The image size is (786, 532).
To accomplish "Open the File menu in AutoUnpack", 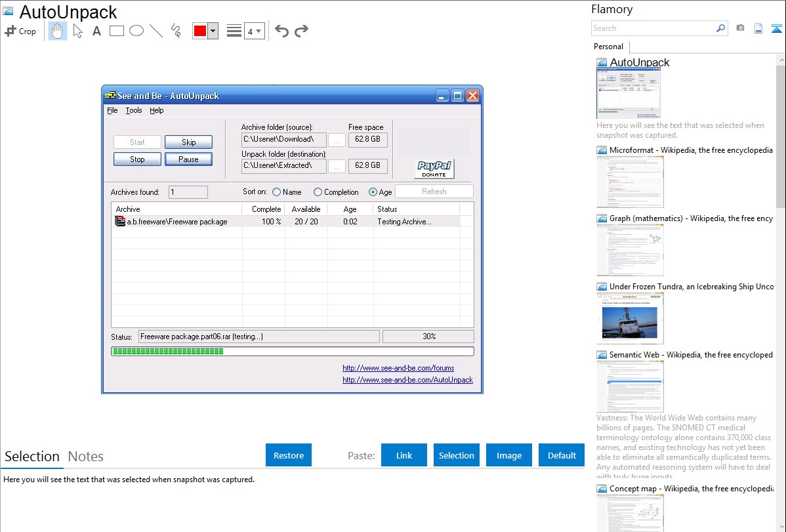I will (x=112, y=110).
